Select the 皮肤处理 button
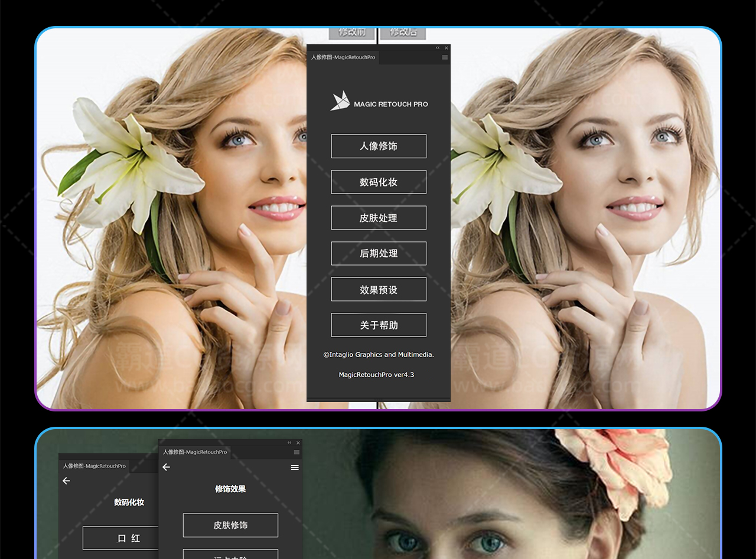The width and height of the screenshot is (756, 559). (x=379, y=218)
